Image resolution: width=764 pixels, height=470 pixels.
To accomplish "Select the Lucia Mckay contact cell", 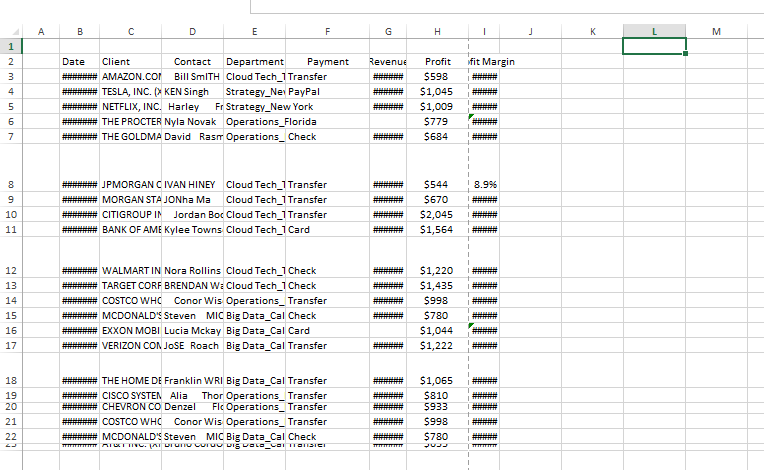I will 192,331.
